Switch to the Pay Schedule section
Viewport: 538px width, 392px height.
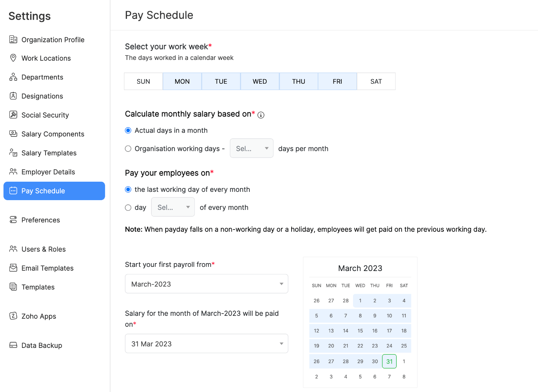point(43,191)
